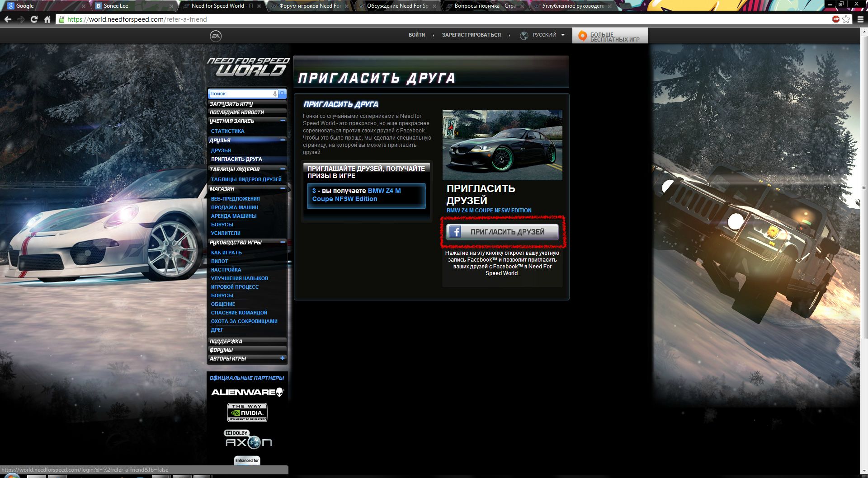
Task: Close the Need for Speed World tab
Action: [x=259, y=6]
